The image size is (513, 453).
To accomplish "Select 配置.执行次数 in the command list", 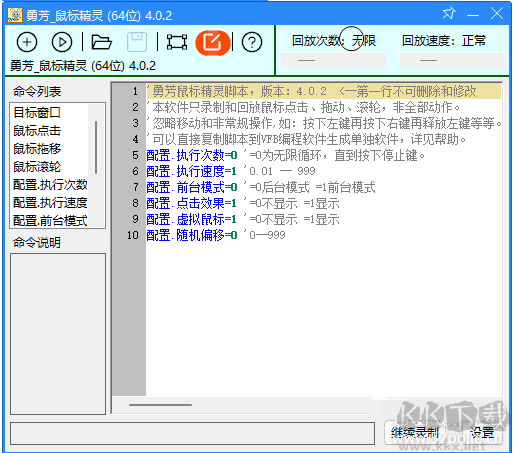I will pyautogui.click(x=50, y=185).
